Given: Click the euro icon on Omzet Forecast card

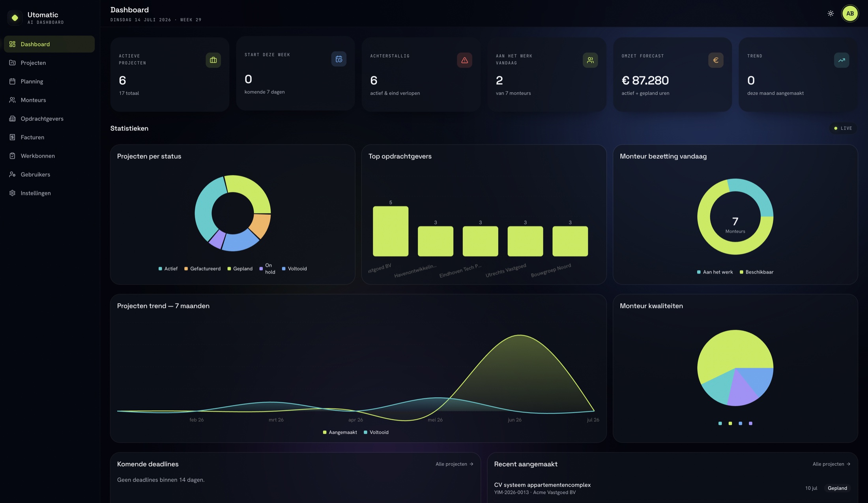Looking at the screenshot, I should point(716,60).
